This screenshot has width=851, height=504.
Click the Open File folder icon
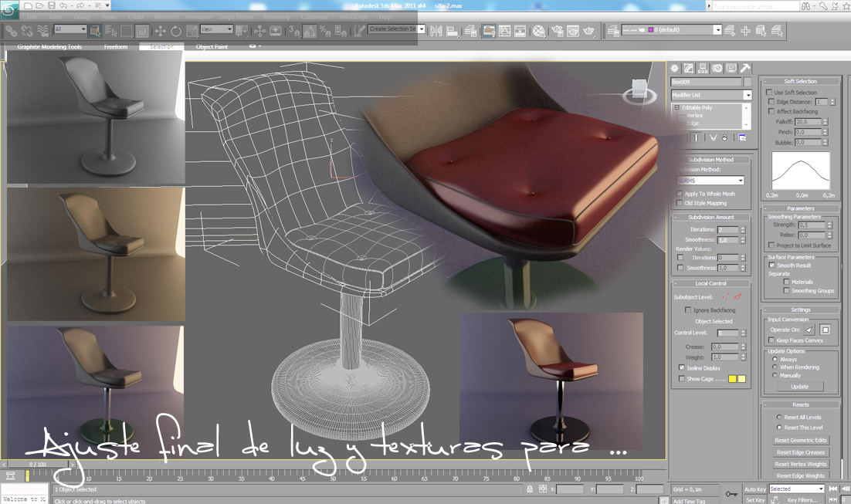point(39,5)
